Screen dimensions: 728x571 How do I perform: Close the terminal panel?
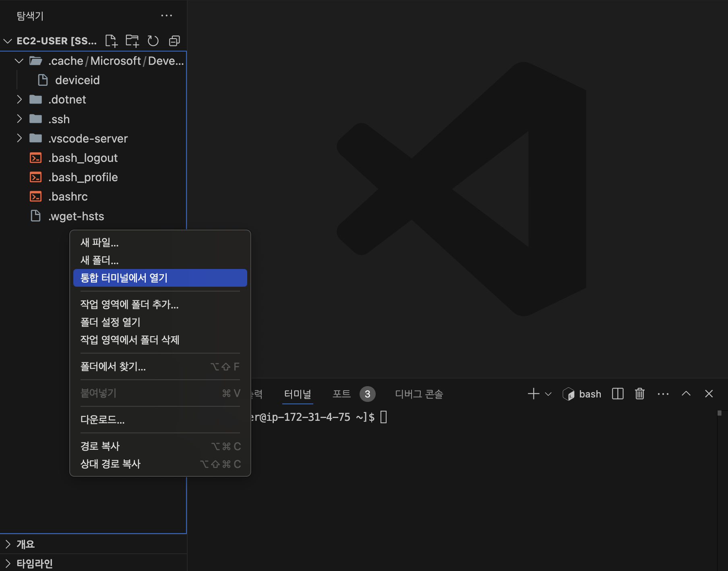(x=709, y=394)
